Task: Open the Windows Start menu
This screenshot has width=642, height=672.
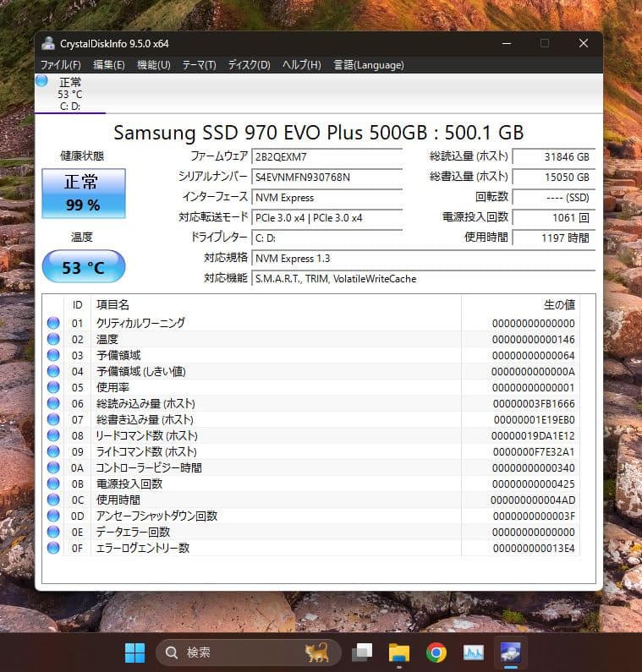Action: point(134,653)
